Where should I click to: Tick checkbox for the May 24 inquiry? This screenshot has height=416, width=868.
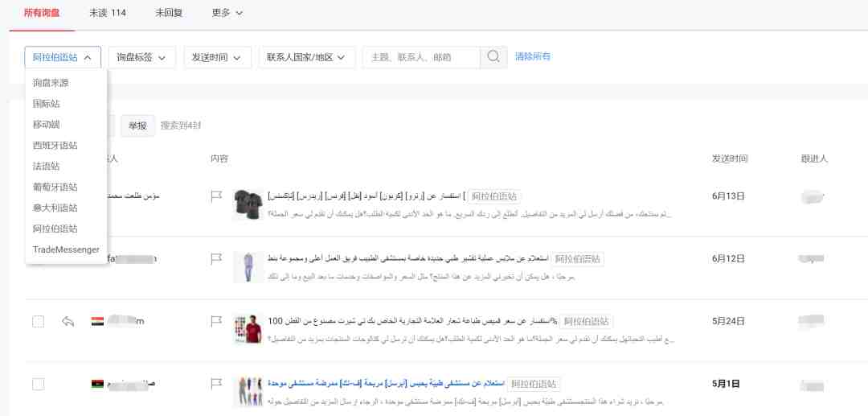[x=39, y=321]
